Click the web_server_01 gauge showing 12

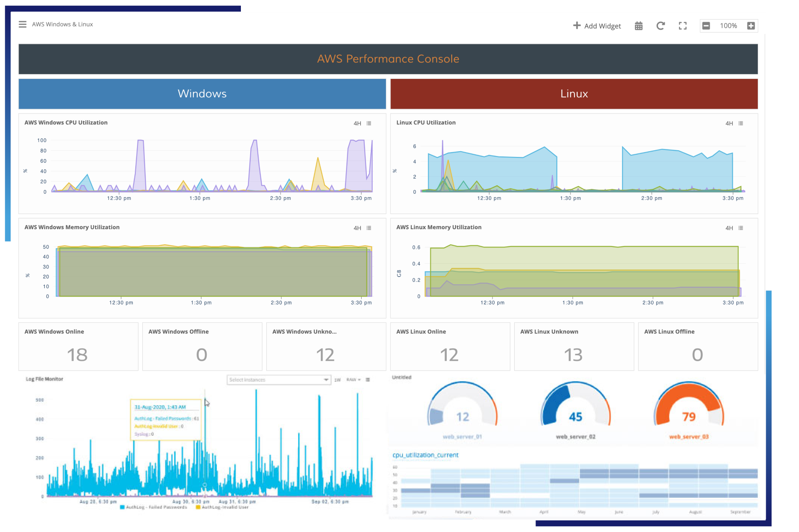point(462,404)
